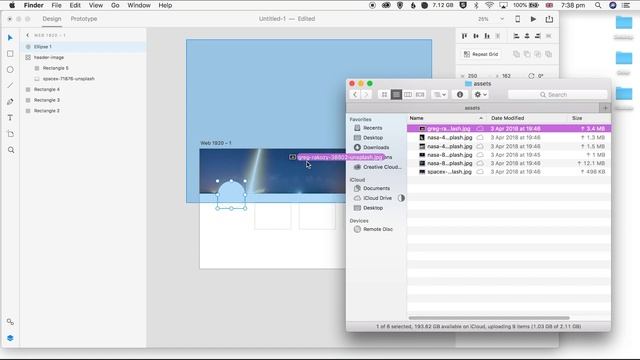
Task: Select the Rectangle 4 layer
Action: click(84, 89)
